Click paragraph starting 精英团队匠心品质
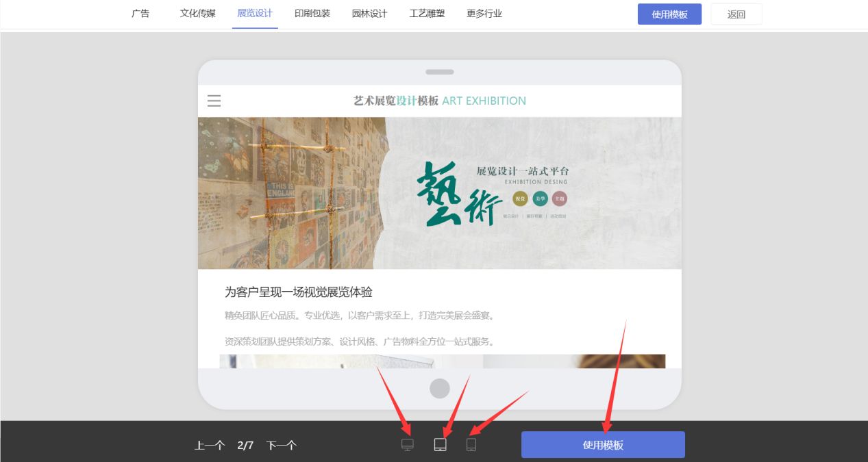 point(359,316)
